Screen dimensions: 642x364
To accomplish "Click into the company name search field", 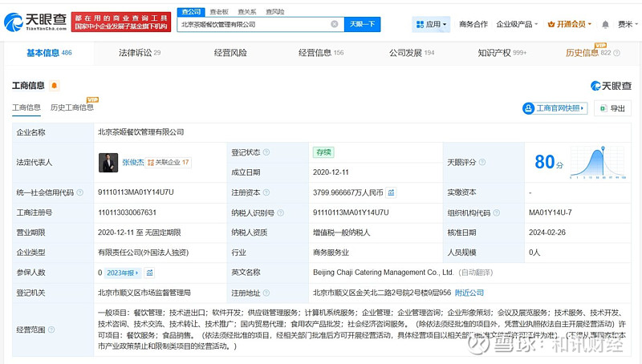I will coord(253,25).
